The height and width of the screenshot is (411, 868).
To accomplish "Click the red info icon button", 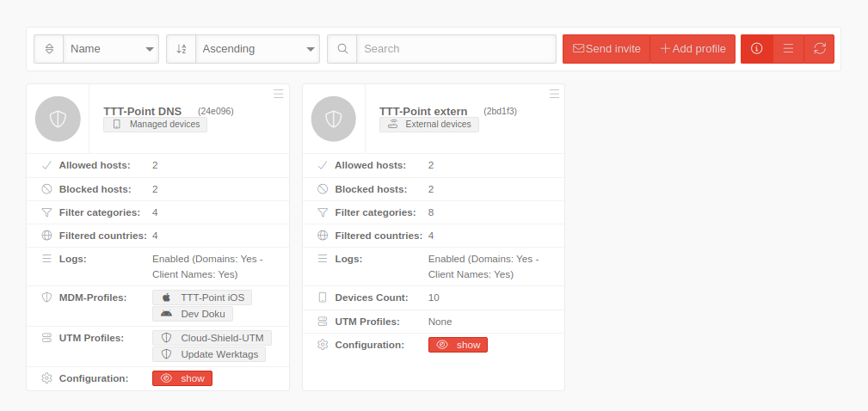I will pyautogui.click(x=756, y=49).
